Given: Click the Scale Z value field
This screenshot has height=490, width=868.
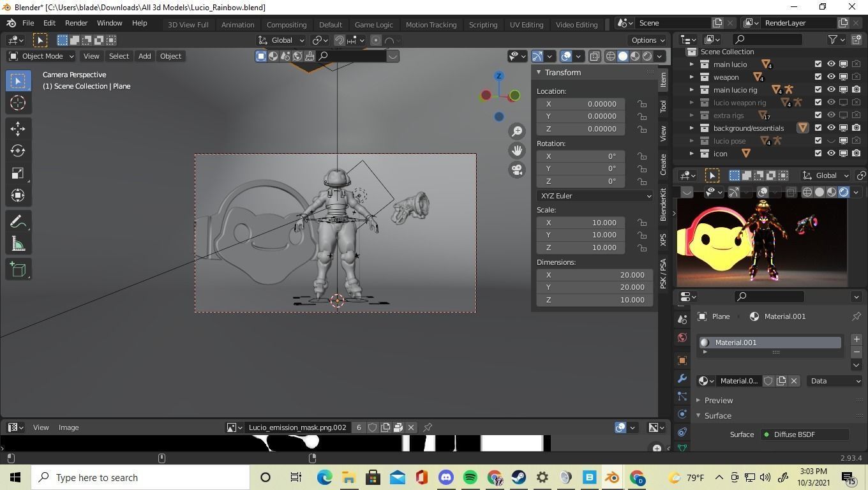Looking at the screenshot, I should coord(581,248).
